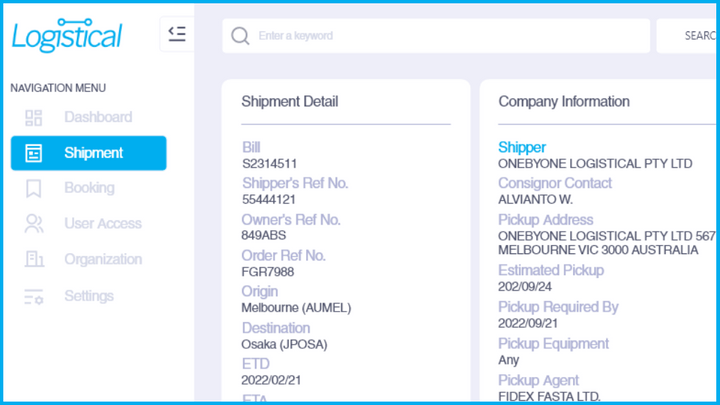This screenshot has height=405, width=720.
Task: Click the Organization building icon
Action: coord(34,260)
